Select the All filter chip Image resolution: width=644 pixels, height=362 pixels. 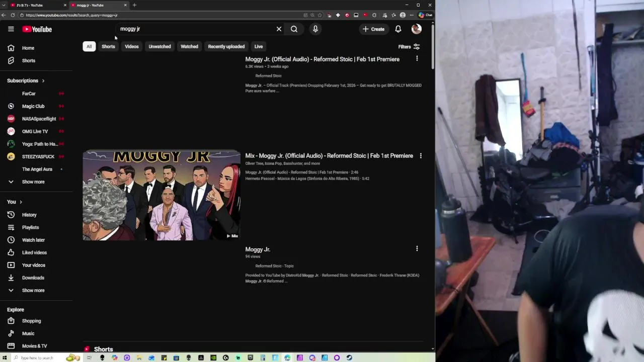click(89, 47)
